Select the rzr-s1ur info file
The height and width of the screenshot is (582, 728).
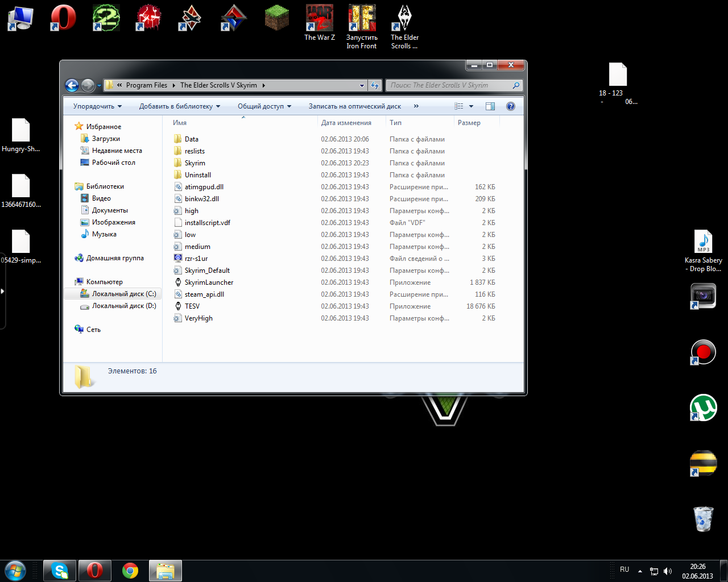pyautogui.click(x=196, y=259)
